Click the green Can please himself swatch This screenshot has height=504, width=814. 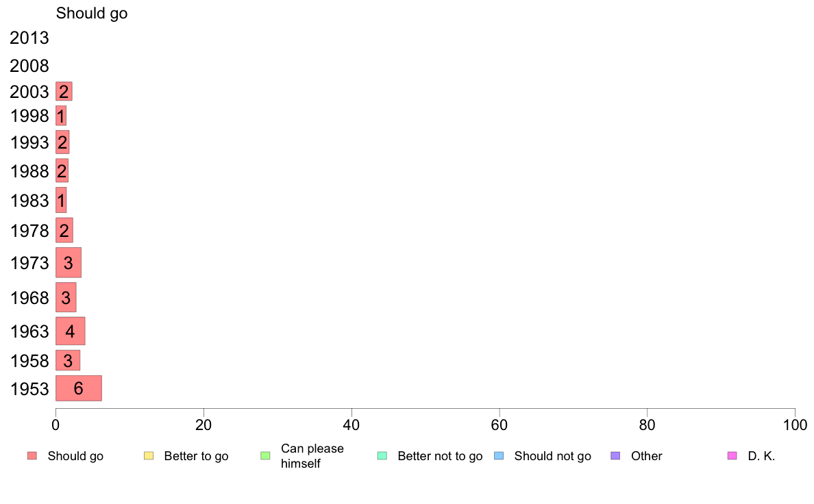point(265,456)
